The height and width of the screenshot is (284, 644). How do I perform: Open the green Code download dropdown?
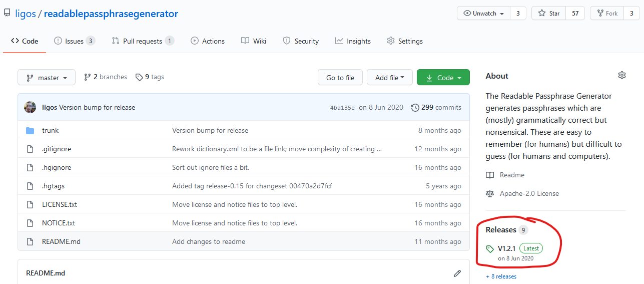tap(443, 78)
